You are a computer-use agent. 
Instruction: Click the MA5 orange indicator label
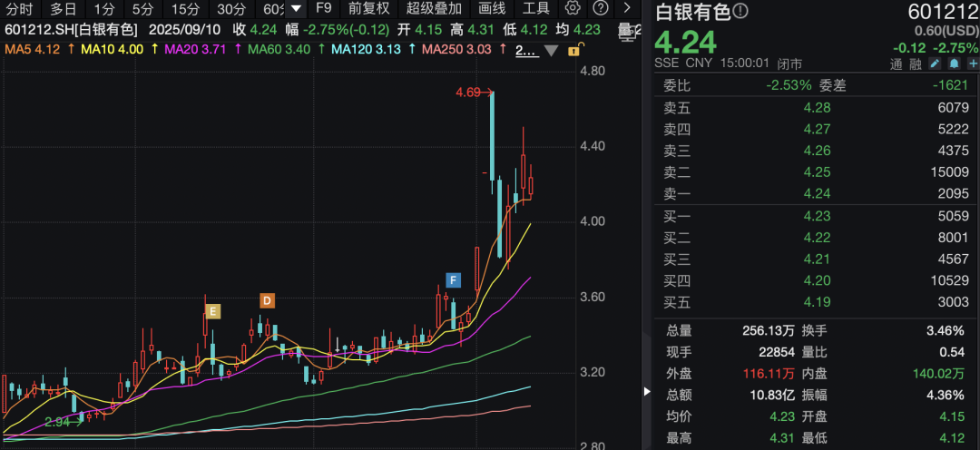tap(32, 49)
